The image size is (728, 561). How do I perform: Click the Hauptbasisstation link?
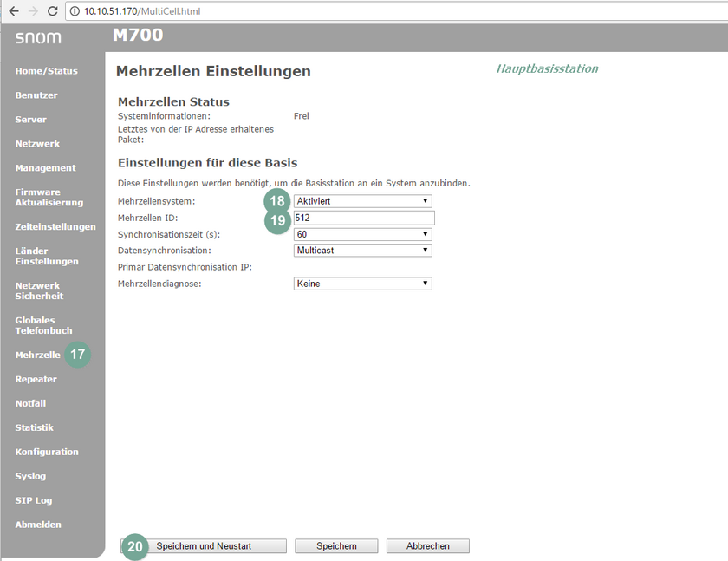coord(547,68)
